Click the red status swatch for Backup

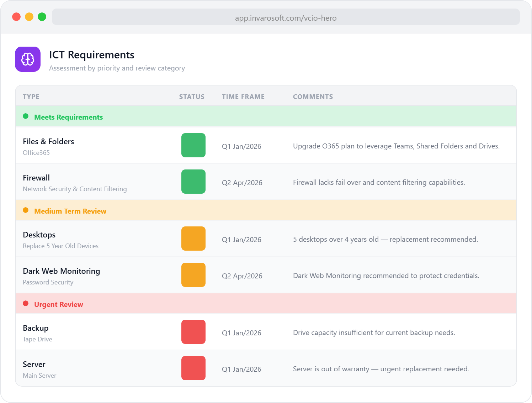coord(193,332)
